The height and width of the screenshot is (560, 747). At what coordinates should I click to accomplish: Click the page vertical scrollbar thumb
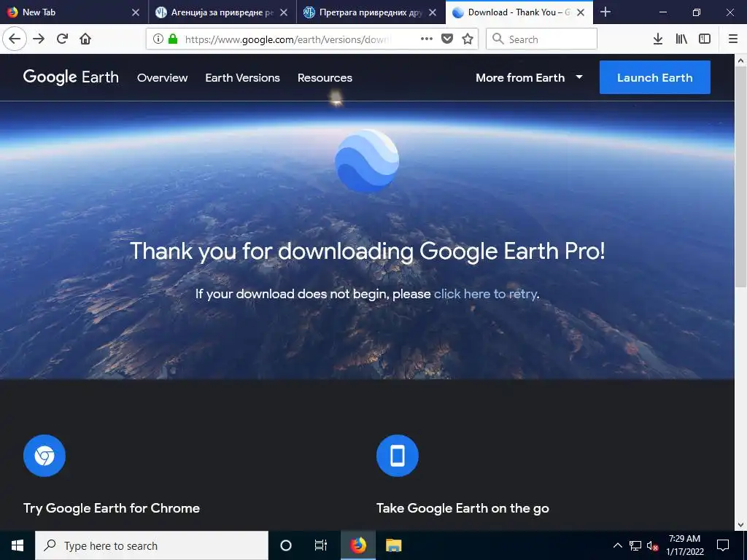click(x=741, y=177)
